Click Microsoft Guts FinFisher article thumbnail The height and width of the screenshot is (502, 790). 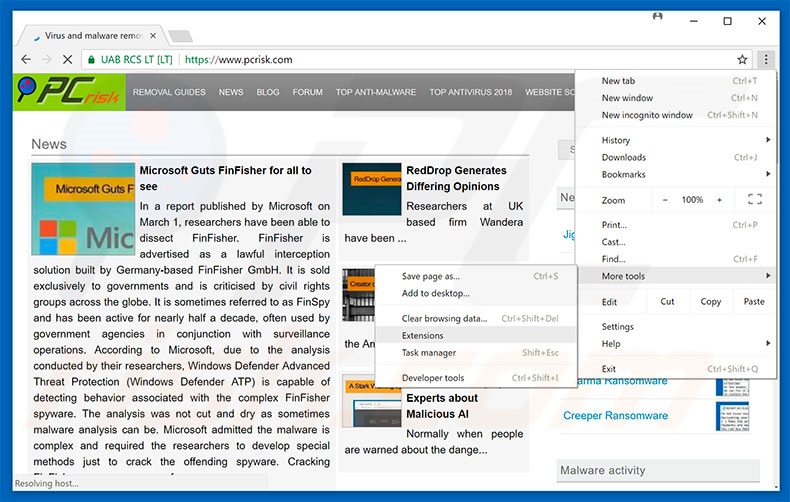point(83,209)
